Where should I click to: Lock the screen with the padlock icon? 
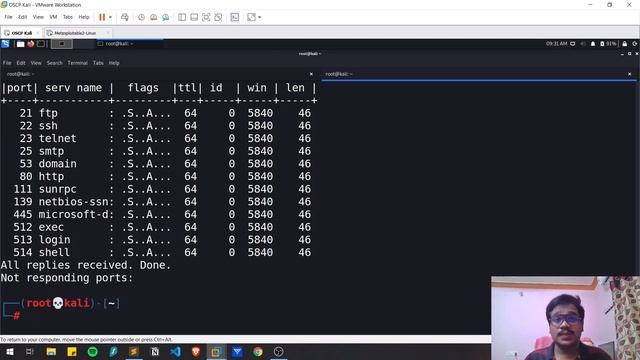tap(624, 44)
